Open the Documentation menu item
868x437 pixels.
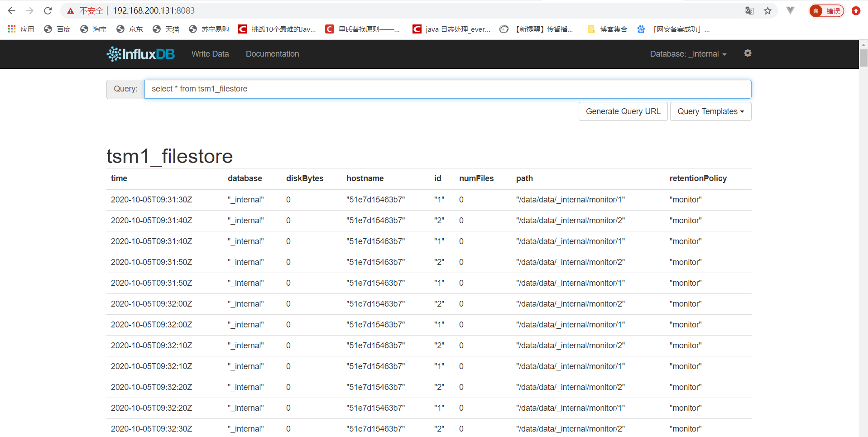272,54
